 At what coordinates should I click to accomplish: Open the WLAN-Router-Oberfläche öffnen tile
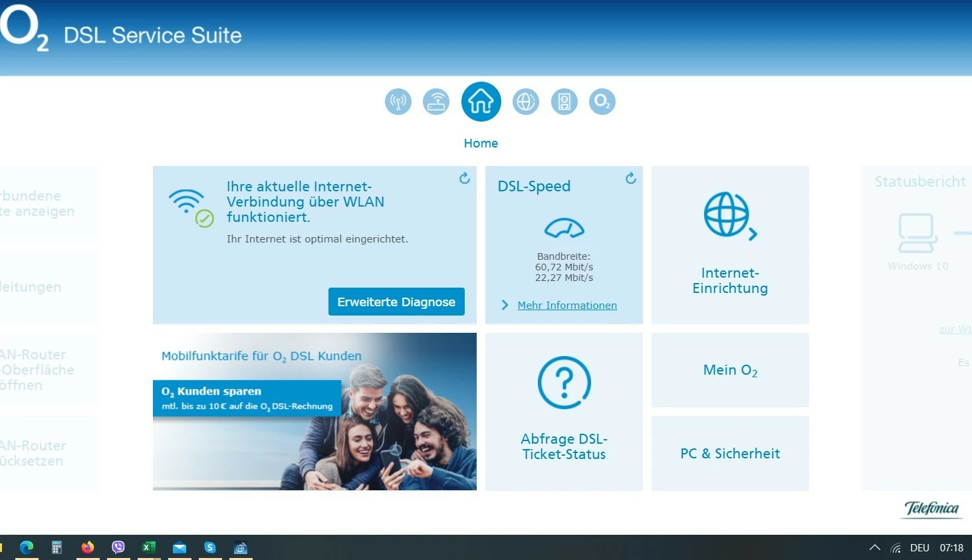click(49, 370)
